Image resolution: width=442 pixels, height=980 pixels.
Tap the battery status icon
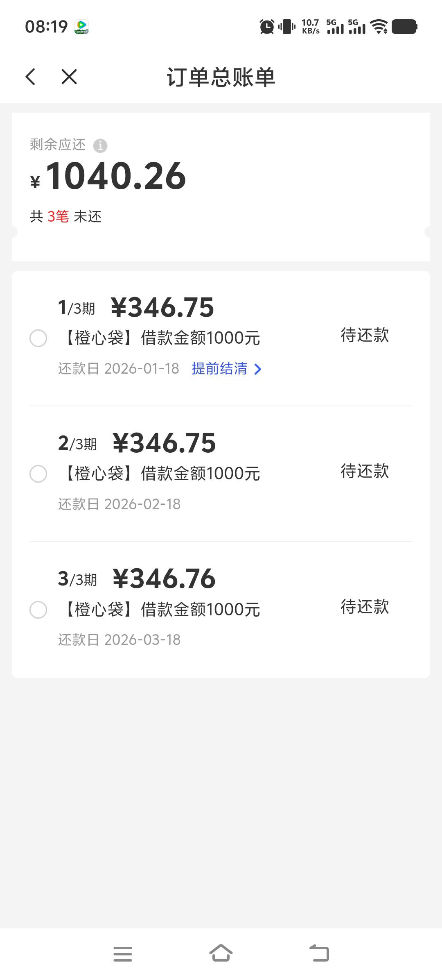(404, 27)
